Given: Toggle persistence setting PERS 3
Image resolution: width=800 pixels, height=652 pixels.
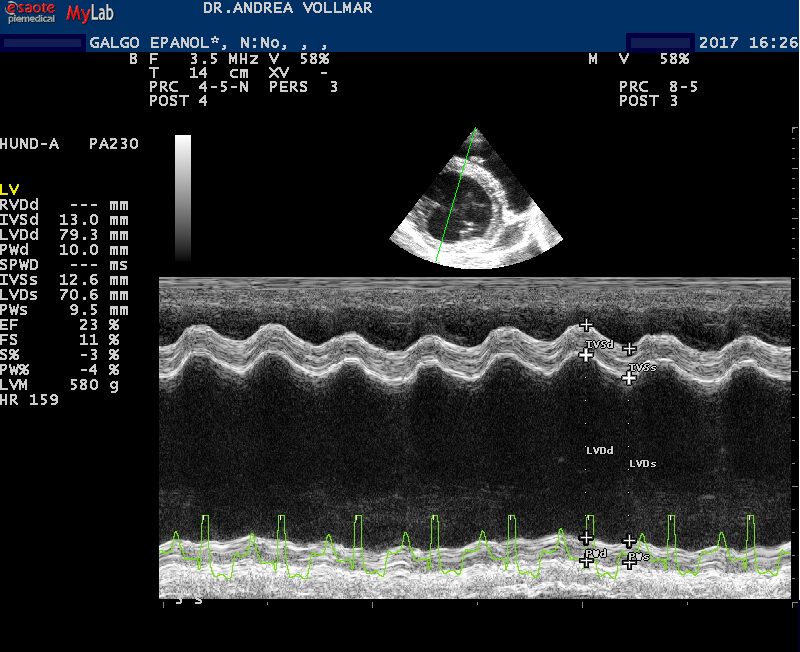Looking at the screenshot, I should [293, 87].
